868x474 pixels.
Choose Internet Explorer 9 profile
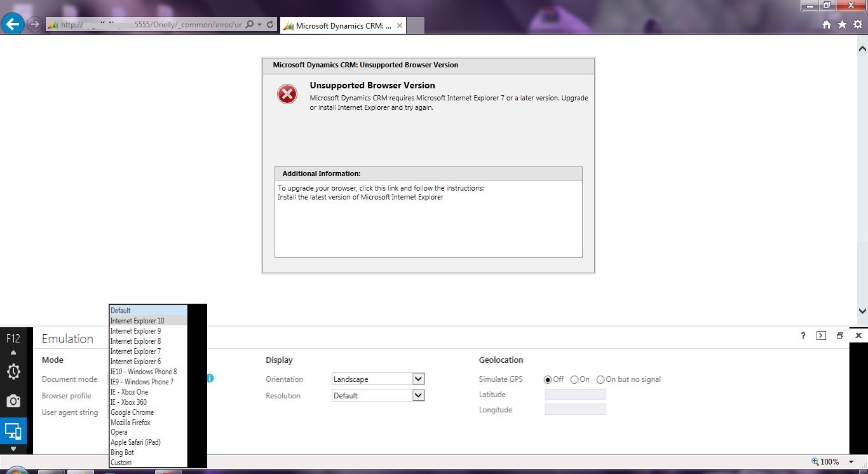(x=148, y=331)
